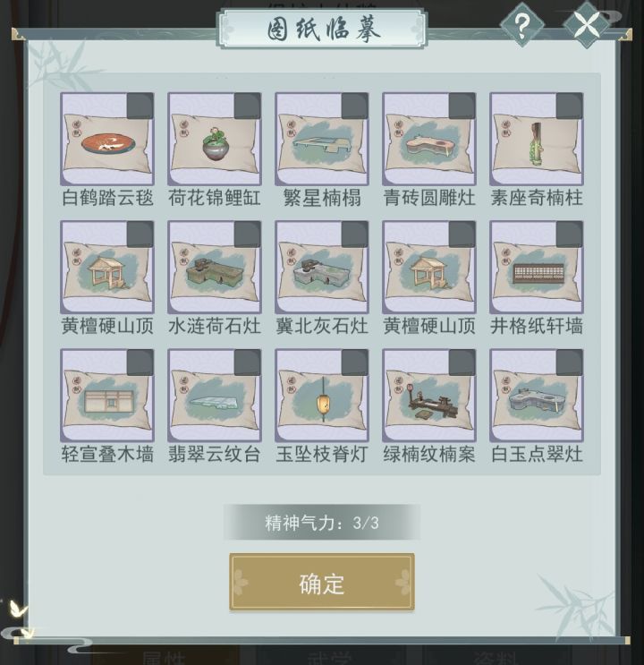
Task: Select the 井格纸轩墙 blueprint icon
Action: 537,268
